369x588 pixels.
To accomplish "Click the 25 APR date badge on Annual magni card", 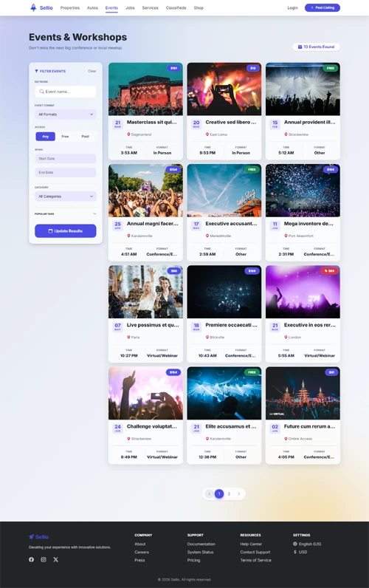I will click(x=117, y=225).
